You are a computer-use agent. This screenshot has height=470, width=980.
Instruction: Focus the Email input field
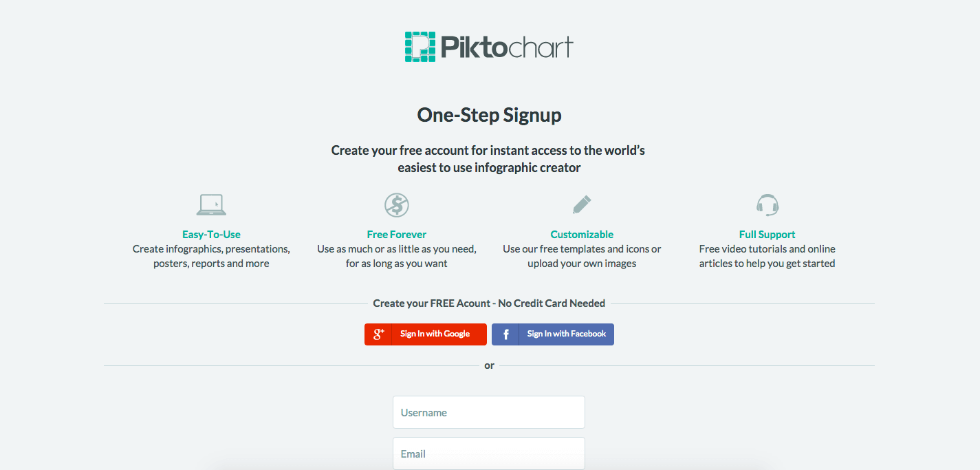point(489,453)
